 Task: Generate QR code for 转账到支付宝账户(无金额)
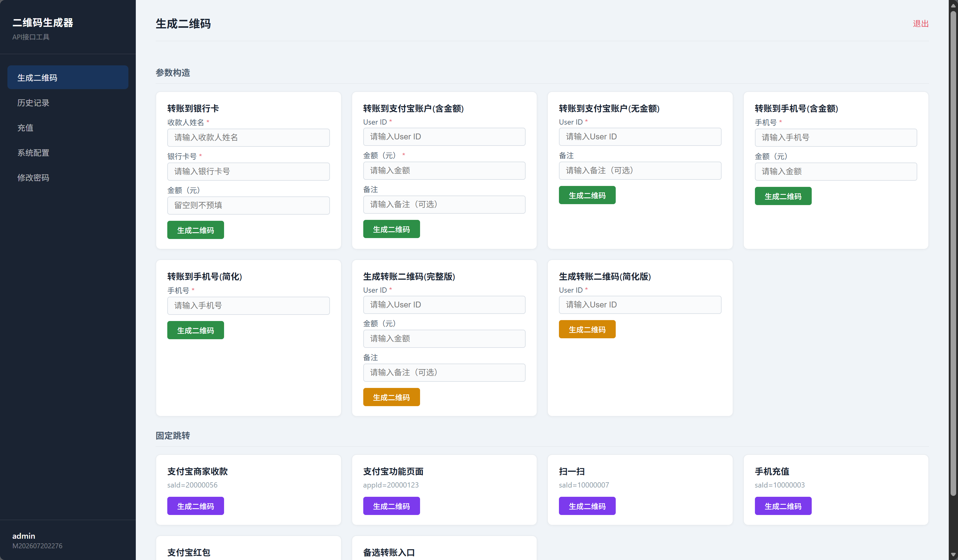coord(587,195)
